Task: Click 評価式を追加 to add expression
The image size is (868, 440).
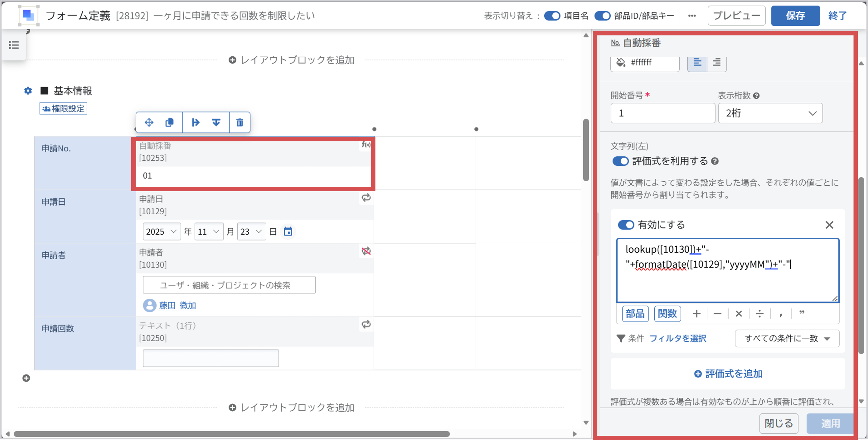Action: click(x=728, y=374)
